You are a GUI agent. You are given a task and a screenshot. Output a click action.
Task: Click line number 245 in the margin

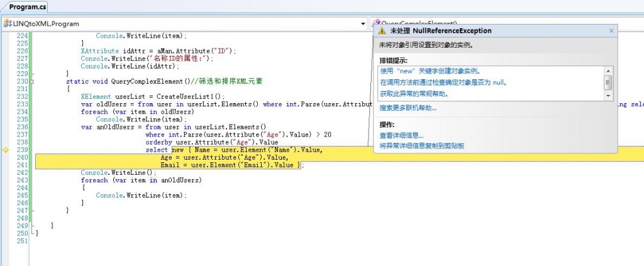tap(22, 196)
